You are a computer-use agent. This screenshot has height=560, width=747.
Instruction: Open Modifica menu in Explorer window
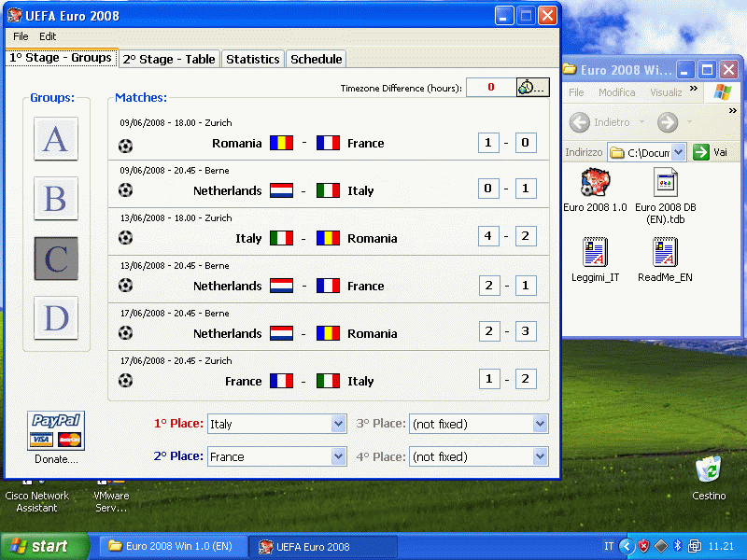pos(617,92)
